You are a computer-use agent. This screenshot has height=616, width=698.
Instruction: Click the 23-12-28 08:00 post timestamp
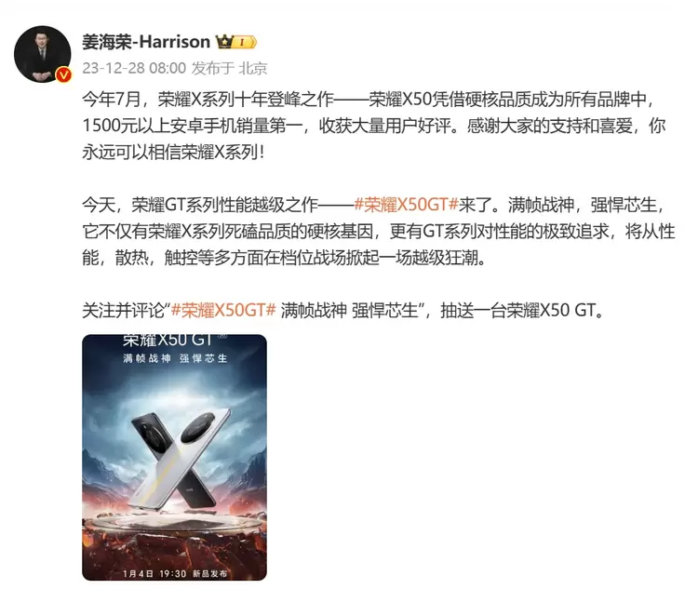pyautogui.click(x=134, y=68)
